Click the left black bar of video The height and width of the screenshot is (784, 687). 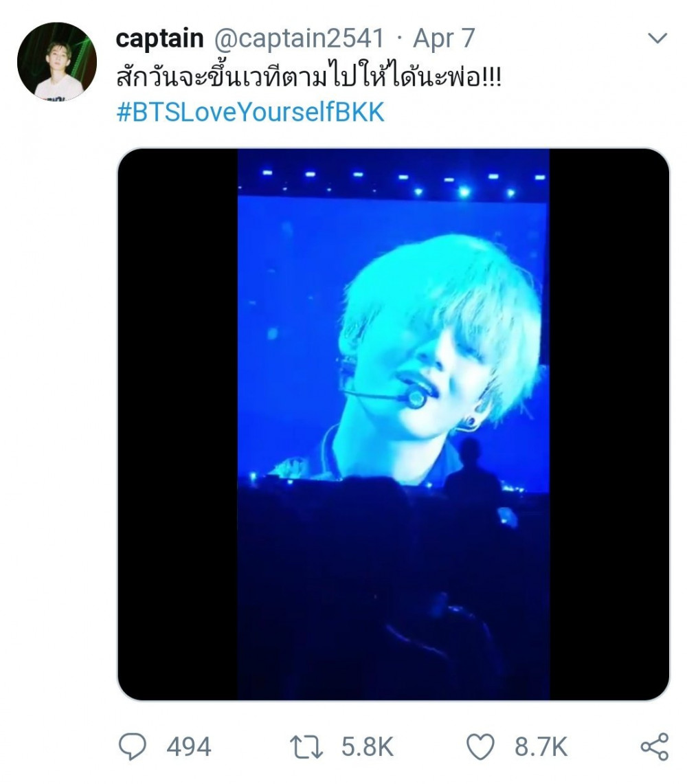coord(177,424)
